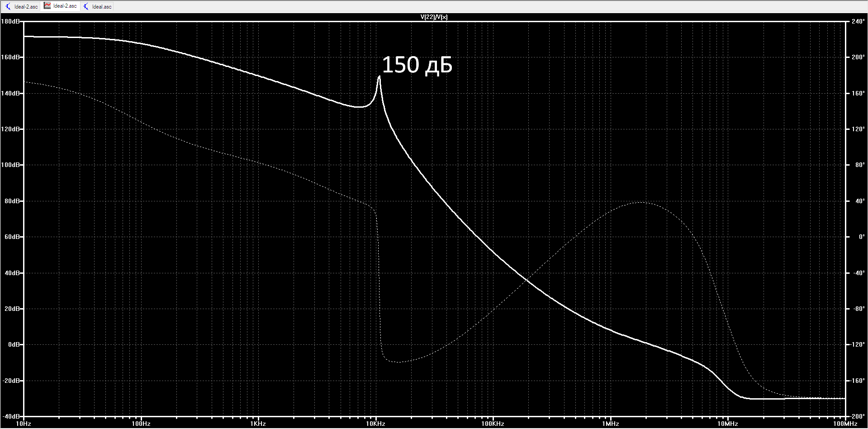This screenshot has width=868, height=429.
Task: Click the "160dB" magnitude axis label
Action: [x=10, y=57]
